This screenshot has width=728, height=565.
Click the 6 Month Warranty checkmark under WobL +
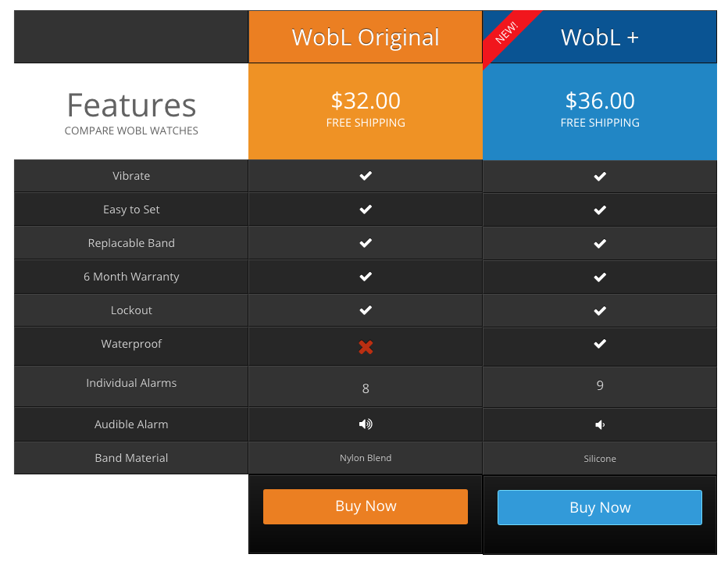[599, 276]
